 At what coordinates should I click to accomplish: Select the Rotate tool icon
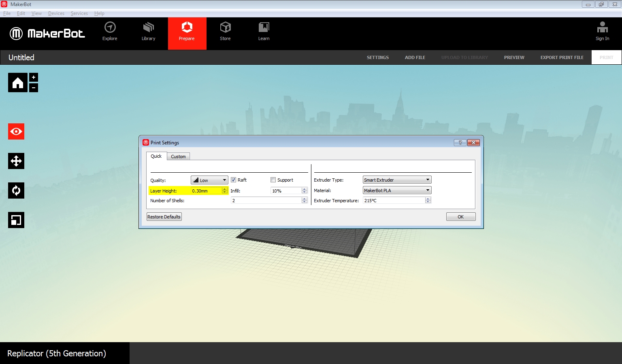[x=16, y=190]
